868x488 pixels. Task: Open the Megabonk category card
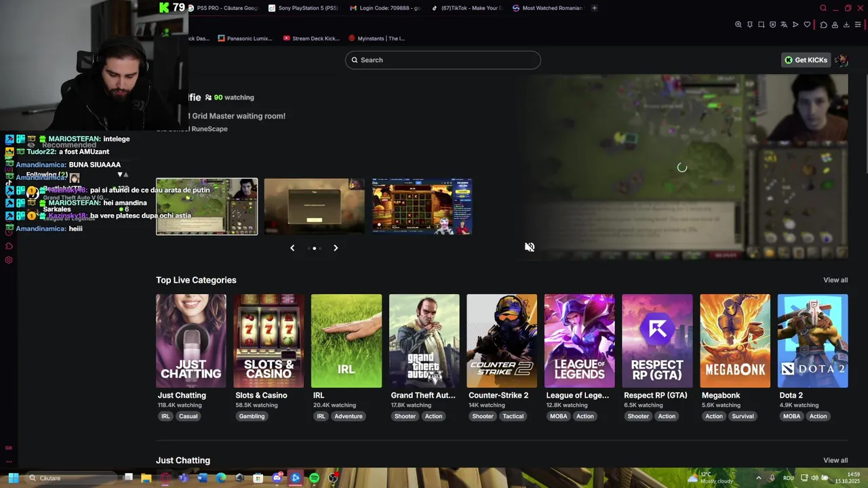(735, 341)
